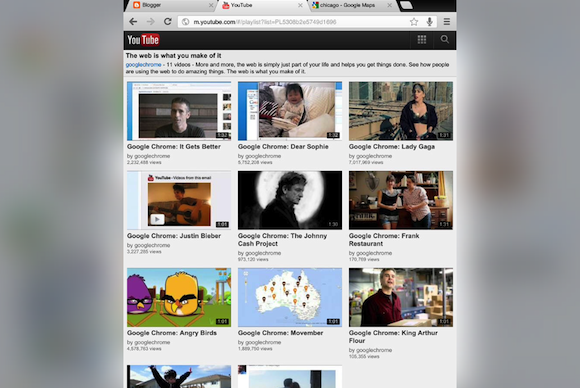
Task: Click title 'Google Chrome: King Arthur Flour'
Action: [393, 337]
